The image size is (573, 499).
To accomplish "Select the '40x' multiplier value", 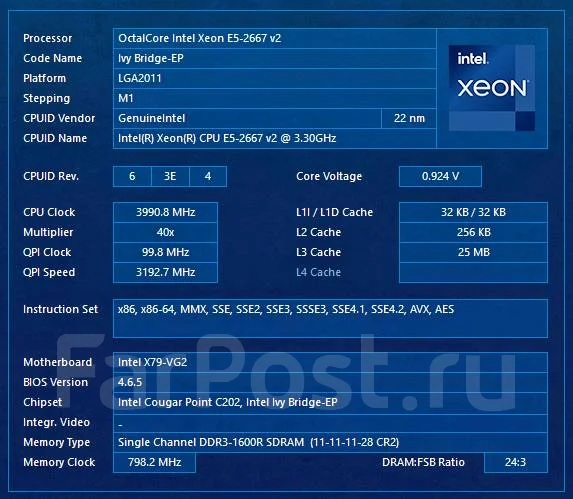I will coord(166,232).
